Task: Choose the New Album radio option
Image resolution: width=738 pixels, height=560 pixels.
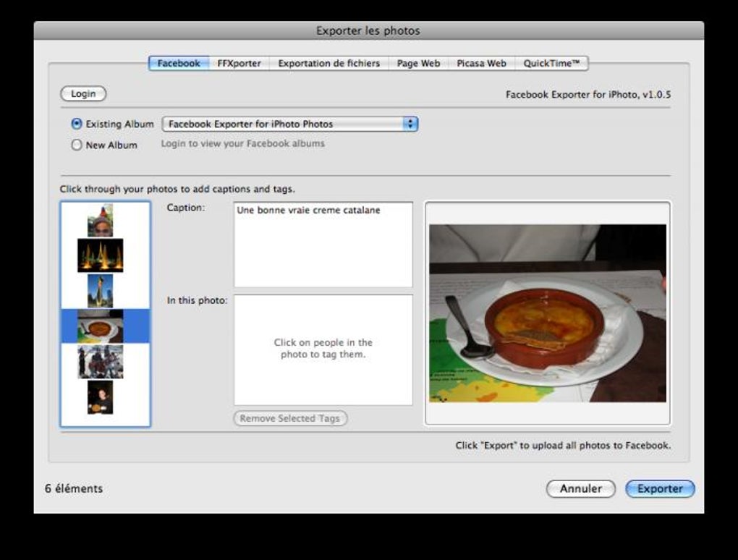Action: coord(76,145)
